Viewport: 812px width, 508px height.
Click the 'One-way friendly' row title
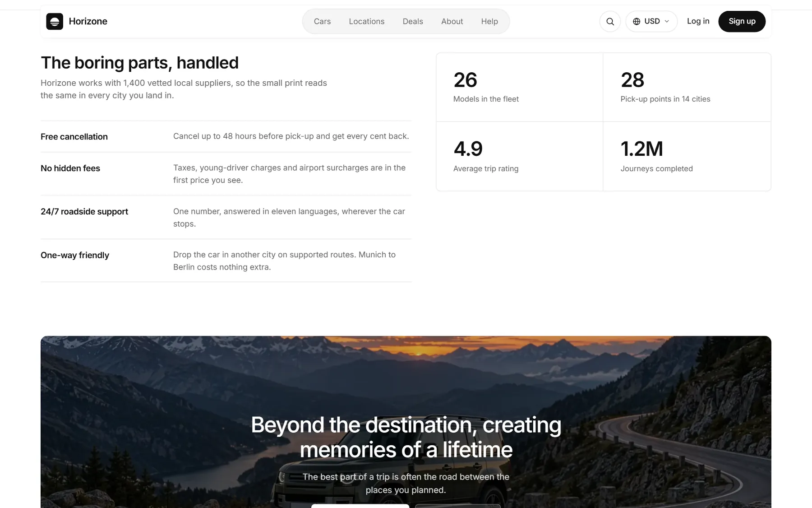coord(75,255)
